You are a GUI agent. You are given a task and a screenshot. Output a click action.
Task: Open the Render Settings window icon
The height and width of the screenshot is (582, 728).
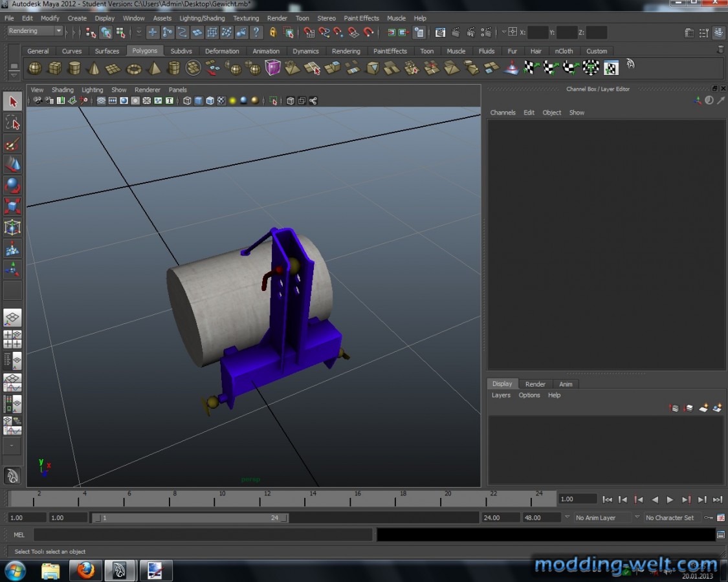pos(486,32)
